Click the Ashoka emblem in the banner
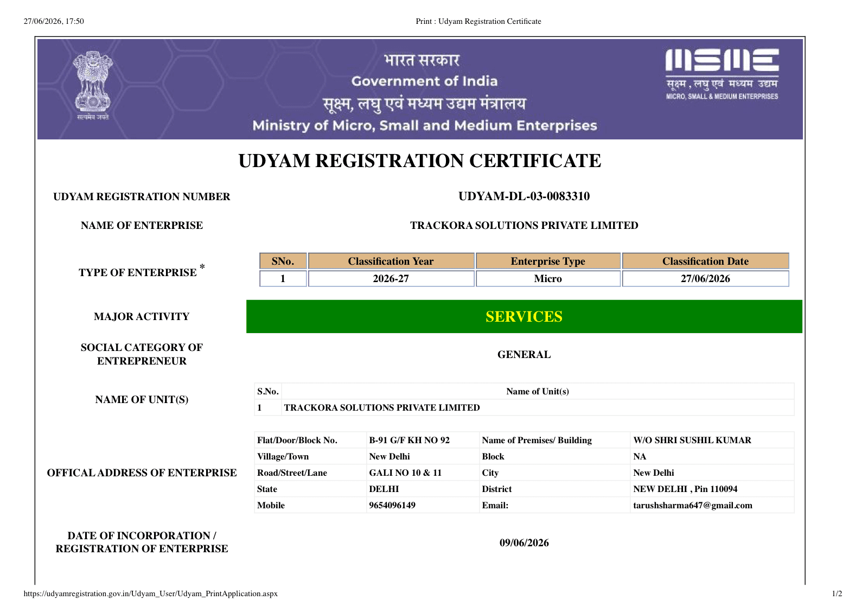The width and height of the screenshot is (868, 613). point(93,85)
